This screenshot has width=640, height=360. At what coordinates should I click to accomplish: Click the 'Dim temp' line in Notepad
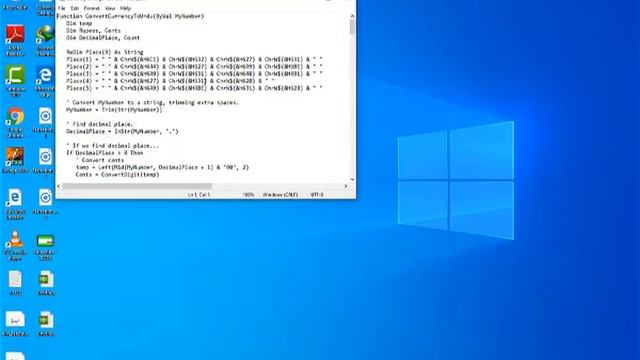(x=79, y=24)
